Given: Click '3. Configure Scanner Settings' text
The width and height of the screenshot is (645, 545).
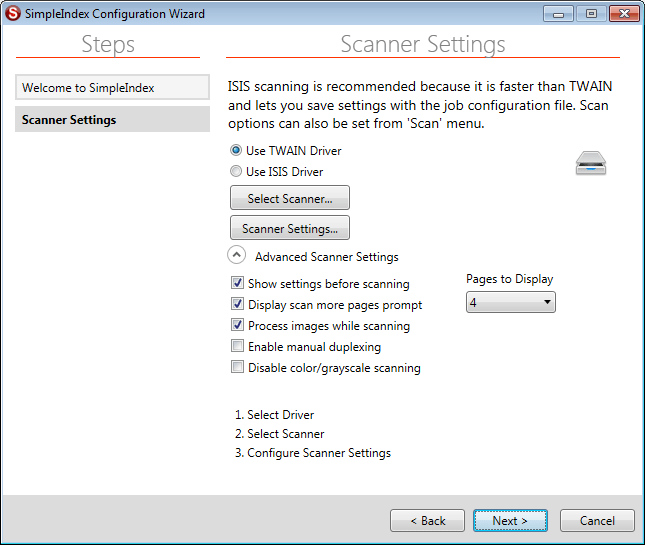Looking at the screenshot, I should 313,453.
